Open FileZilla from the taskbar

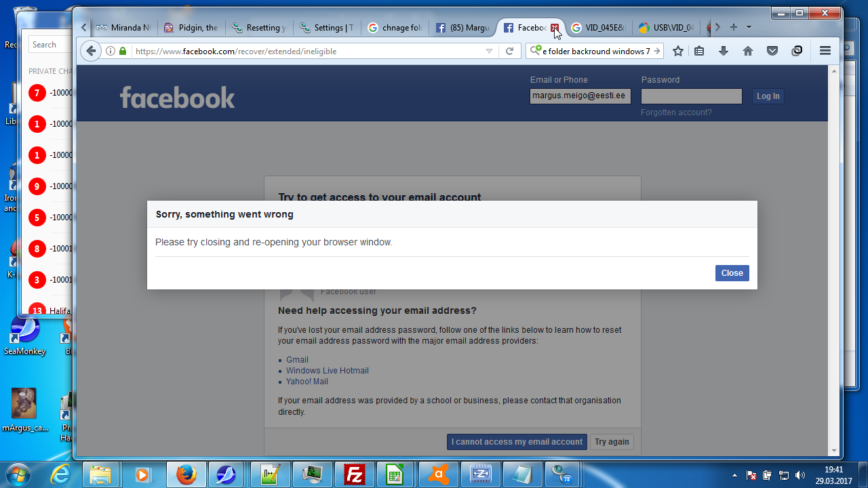click(355, 474)
